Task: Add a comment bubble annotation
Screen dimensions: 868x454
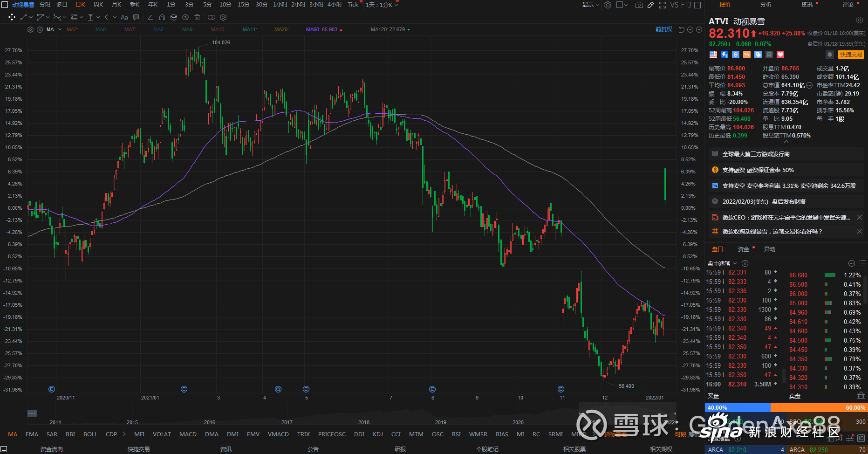Action: [136, 17]
